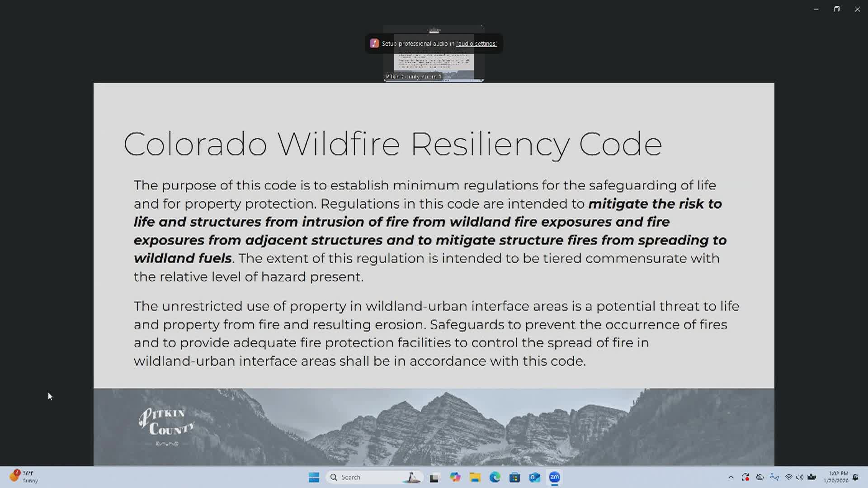Open the Windows Start menu
868x488 pixels.
click(314, 477)
